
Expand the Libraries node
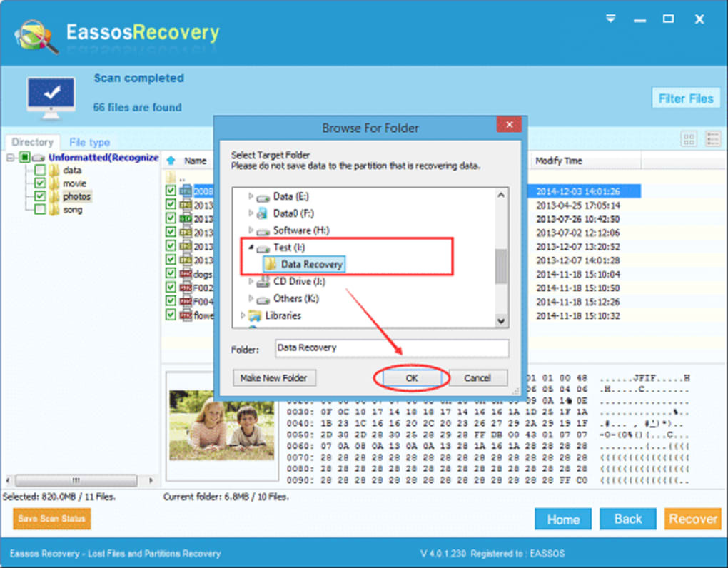(242, 315)
